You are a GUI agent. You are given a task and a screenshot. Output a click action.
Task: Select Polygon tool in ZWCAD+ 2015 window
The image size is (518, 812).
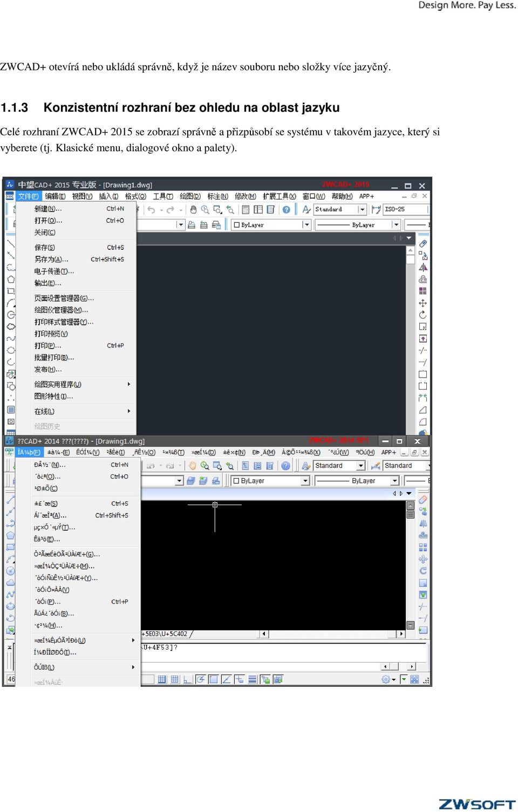10,279
